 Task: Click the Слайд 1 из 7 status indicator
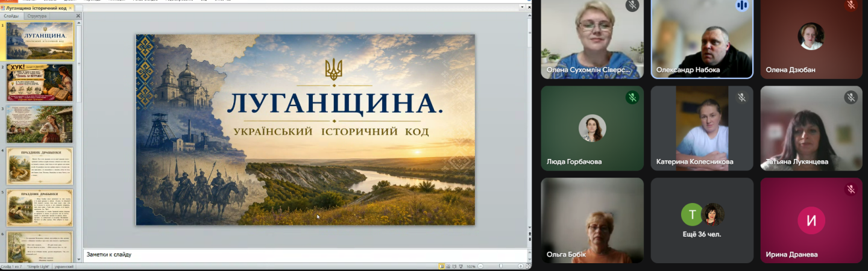coord(11,266)
